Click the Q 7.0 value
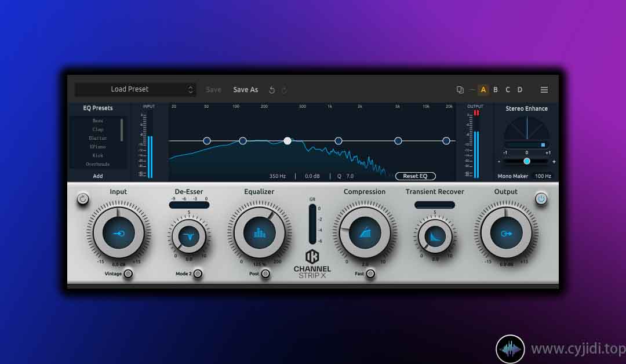Image resolution: width=626 pixels, height=364 pixels. click(x=345, y=176)
